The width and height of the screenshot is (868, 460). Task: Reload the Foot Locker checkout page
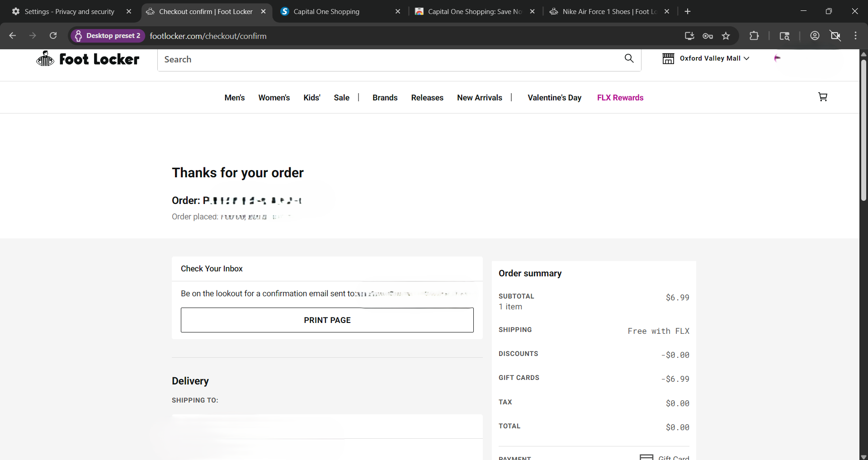pos(53,36)
